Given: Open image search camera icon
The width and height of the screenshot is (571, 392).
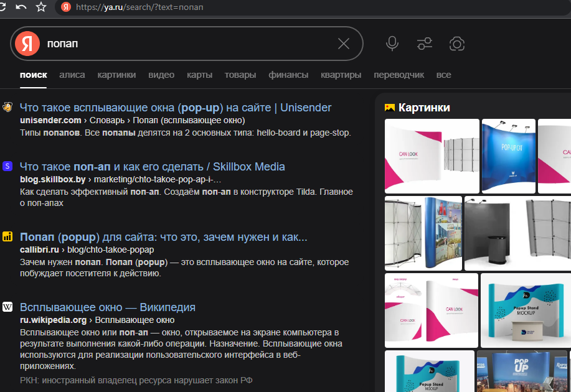Looking at the screenshot, I should click(x=457, y=44).
